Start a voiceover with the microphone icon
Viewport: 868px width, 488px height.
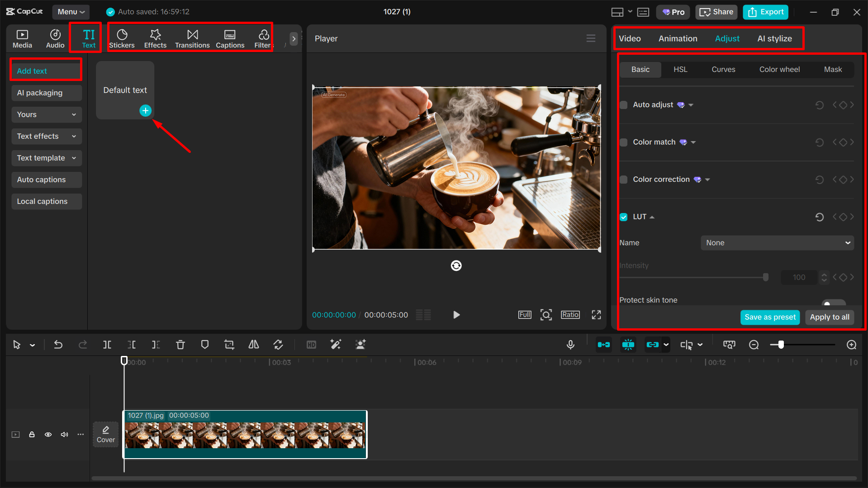[x=570, y=344]
